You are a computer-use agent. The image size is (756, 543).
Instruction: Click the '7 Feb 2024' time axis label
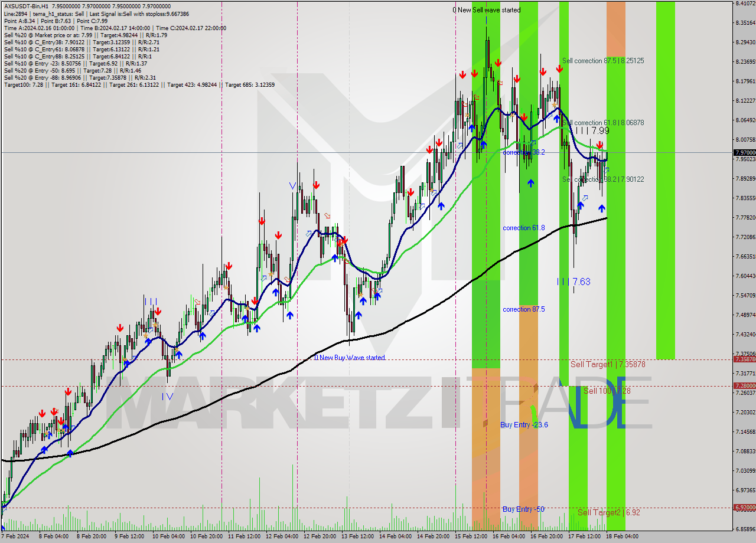coord(15,537)
